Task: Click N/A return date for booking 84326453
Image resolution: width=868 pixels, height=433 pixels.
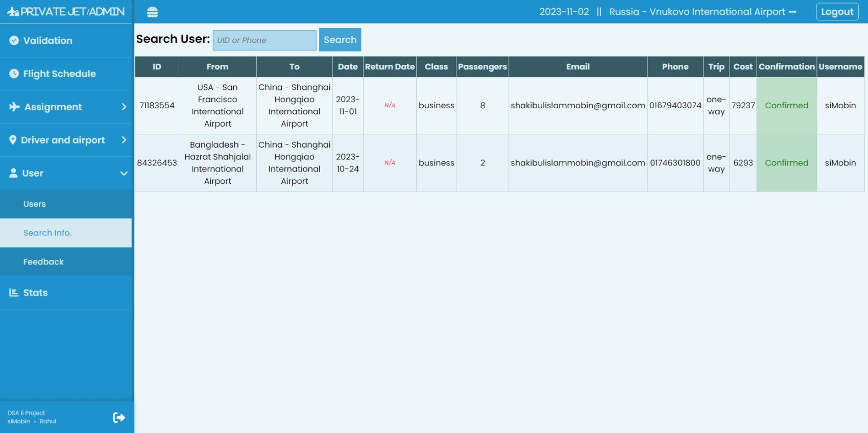Action: pos(390,163)
